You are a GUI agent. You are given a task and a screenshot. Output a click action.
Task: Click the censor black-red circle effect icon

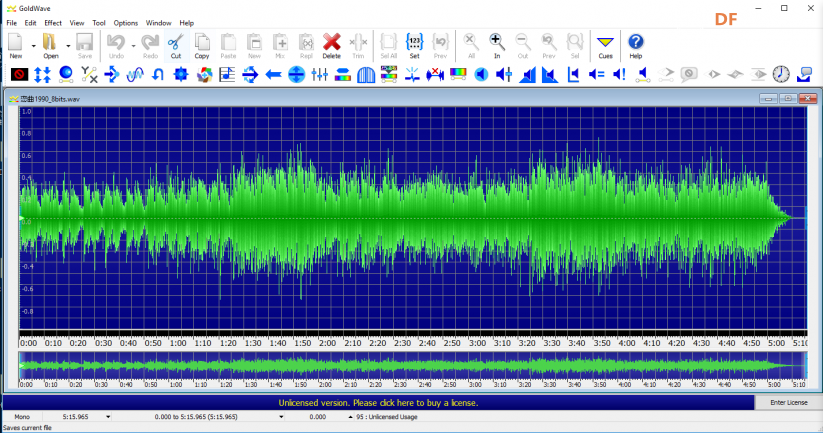[x=19, y=75]
